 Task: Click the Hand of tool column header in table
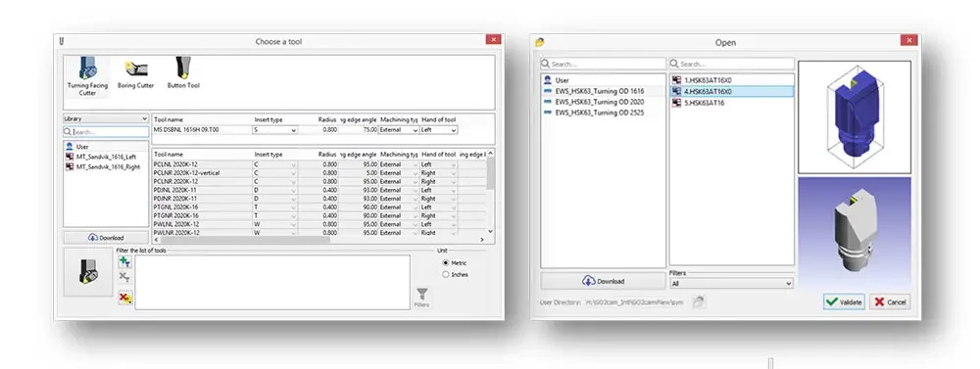tap(439, 155)
